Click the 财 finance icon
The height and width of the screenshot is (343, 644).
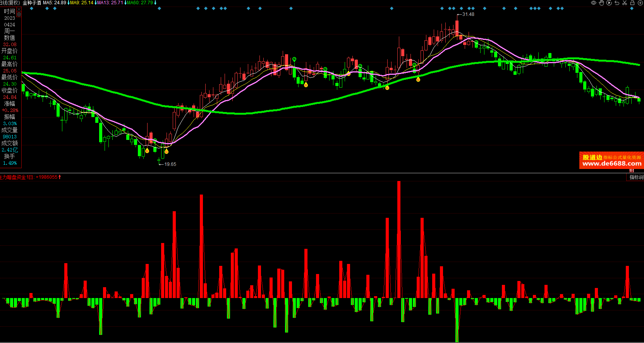tap(632, 171)
